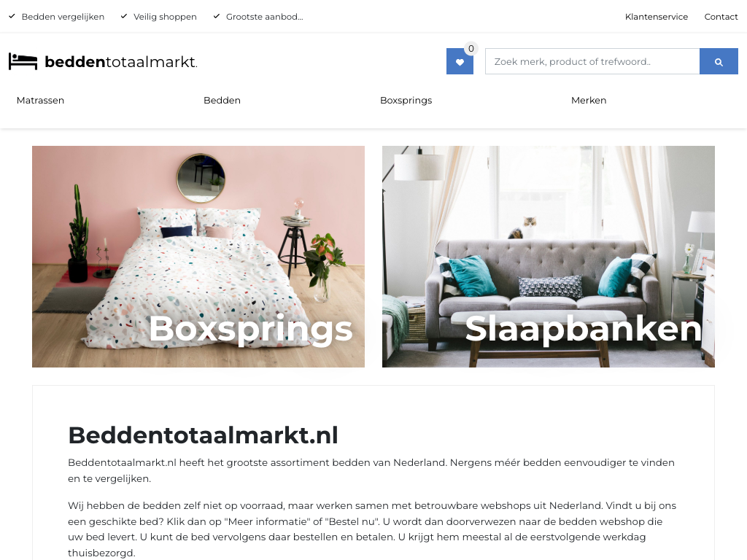
Task: Go to Klantenservice page
Action: click(x=657, y=17)
